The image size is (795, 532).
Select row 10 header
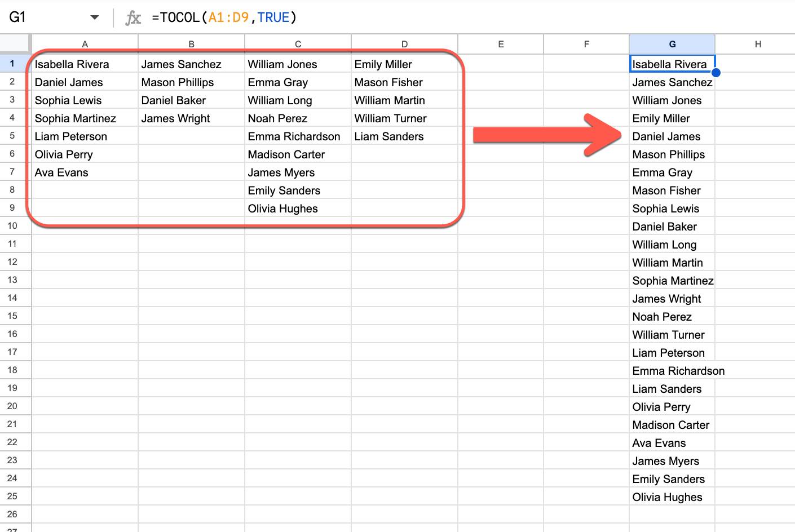(12, 226)
